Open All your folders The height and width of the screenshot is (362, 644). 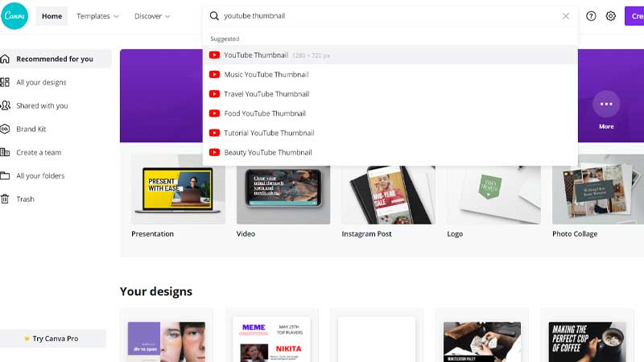tap(40, 175)
